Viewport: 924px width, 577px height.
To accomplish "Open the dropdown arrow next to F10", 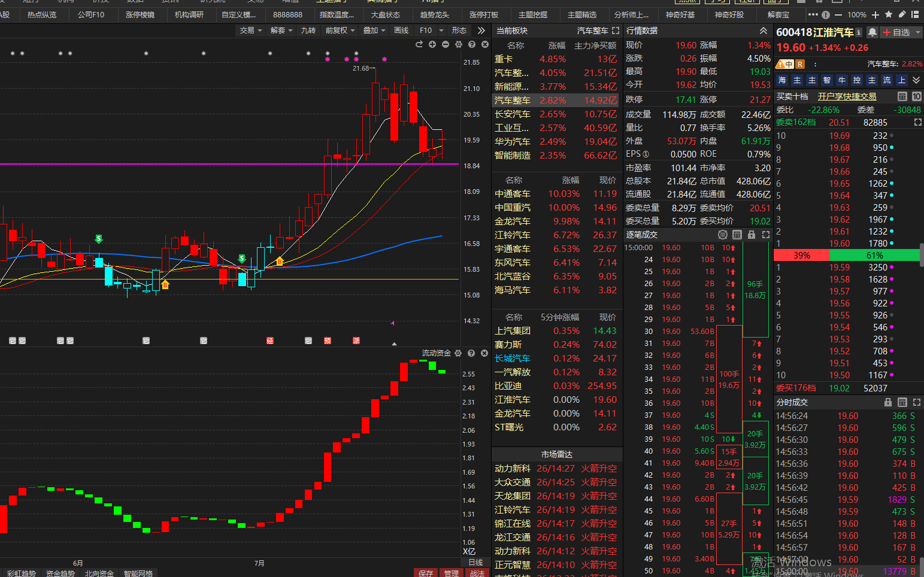I will (441, 30).
